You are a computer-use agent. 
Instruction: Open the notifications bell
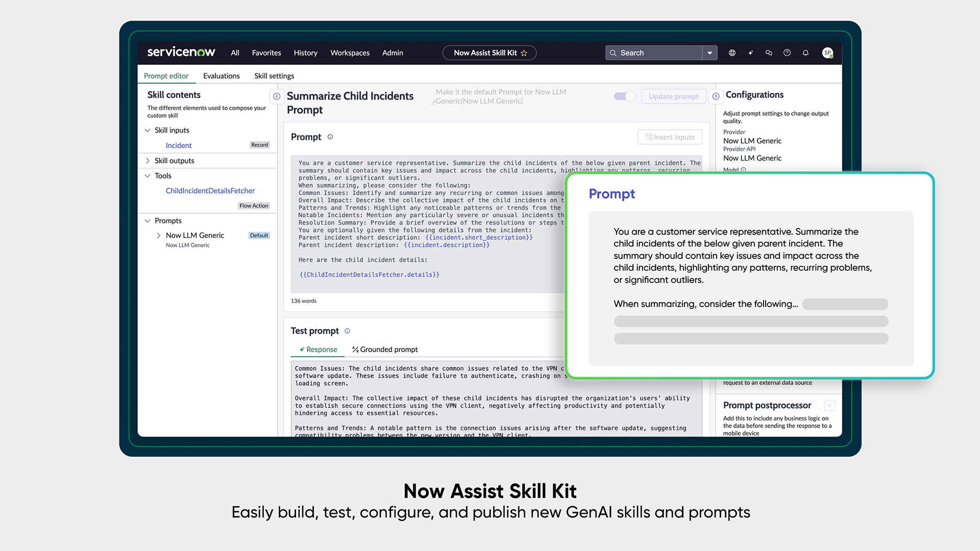(x=805, y=53)
